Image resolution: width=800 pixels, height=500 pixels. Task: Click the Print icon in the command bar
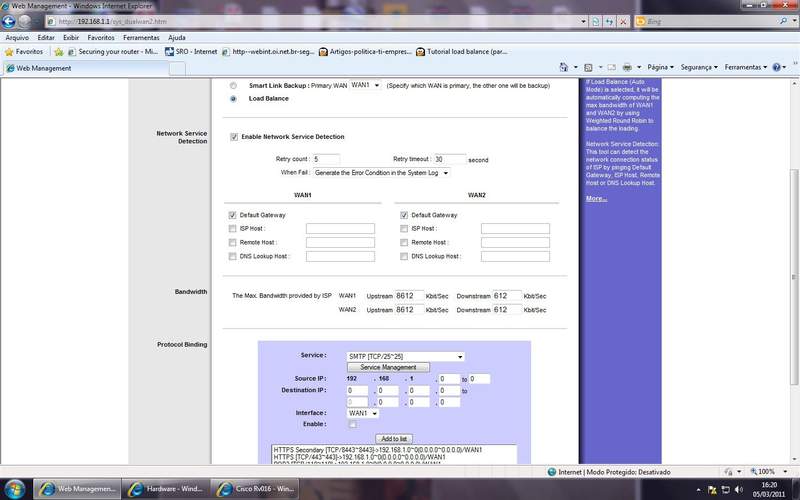click(627, 67)
